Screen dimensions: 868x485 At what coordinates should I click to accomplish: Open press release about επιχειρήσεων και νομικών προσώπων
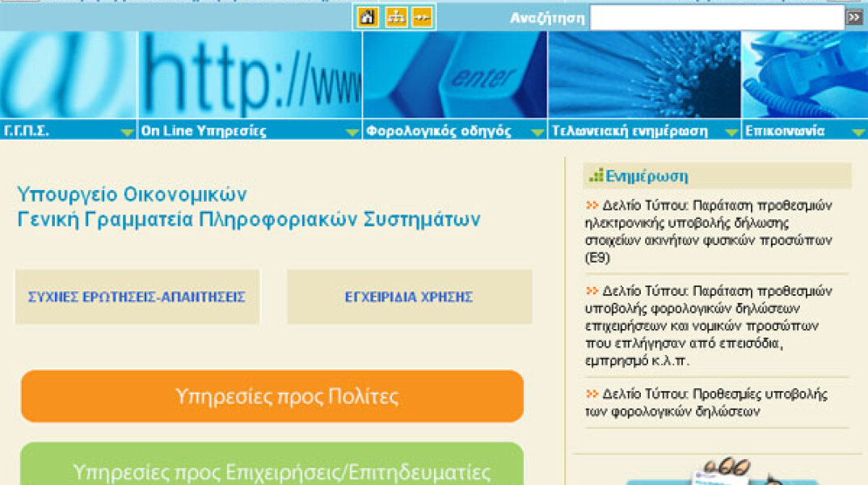click(709, 326)
